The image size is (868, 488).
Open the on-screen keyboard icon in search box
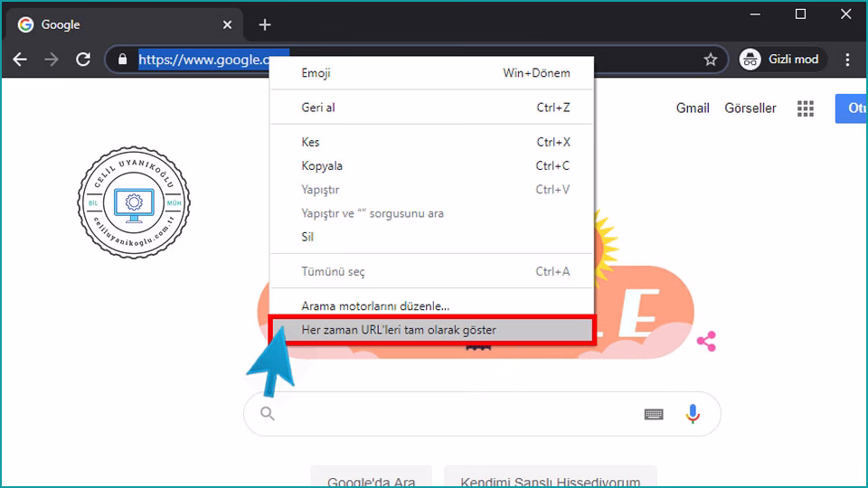pyautogui.click(x=654, y=414)
